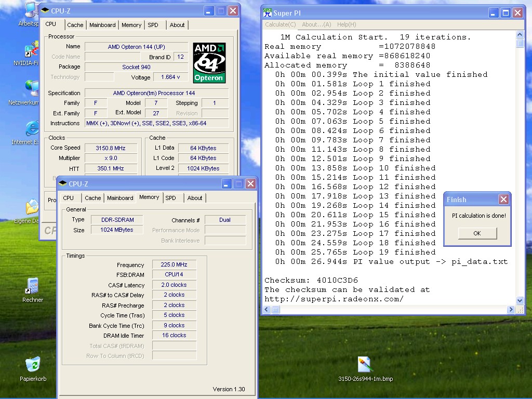Open the Papierkorb recycle bin
This screenshot has height=399, width=532.
click(33, 365)
